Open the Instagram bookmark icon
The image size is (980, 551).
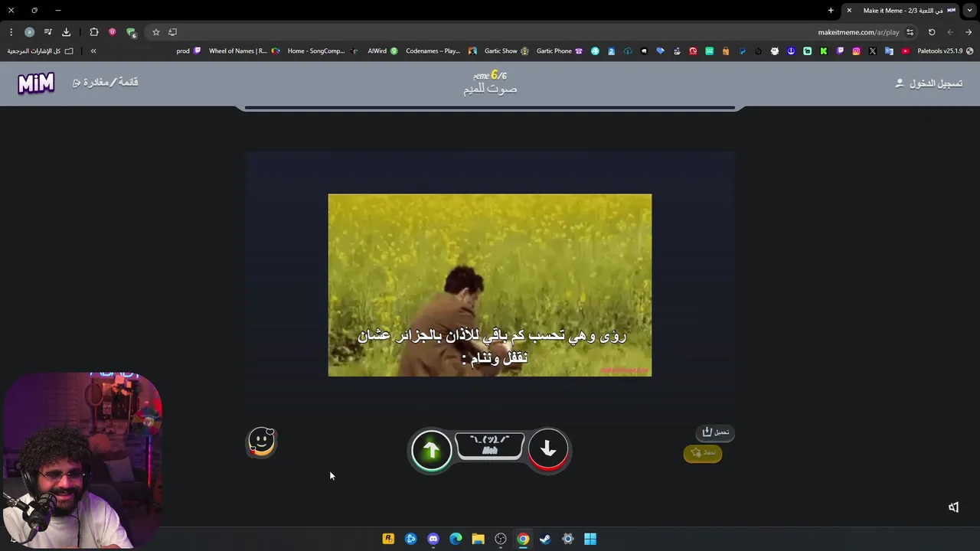(x=856, y=51)
